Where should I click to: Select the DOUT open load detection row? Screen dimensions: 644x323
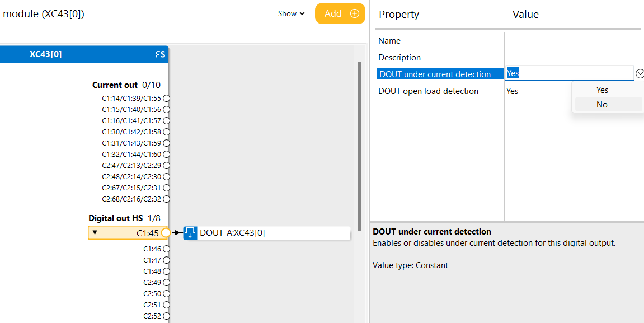[x=429, y=91]
